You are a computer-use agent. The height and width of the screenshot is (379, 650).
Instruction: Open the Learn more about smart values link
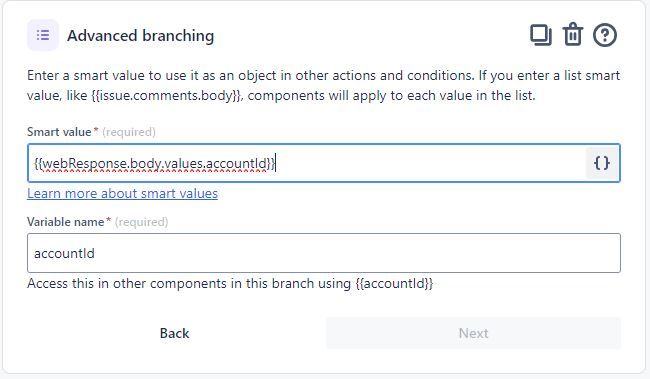122,194
